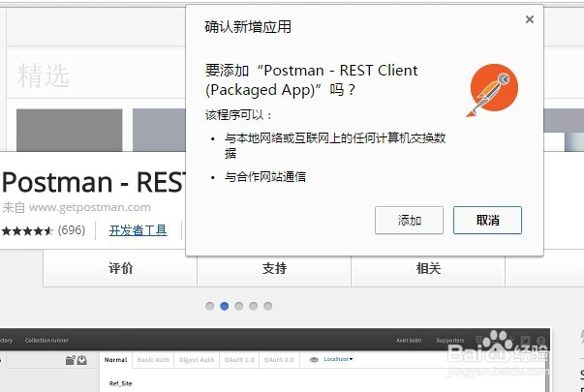The height and width of the screenshot is (392, 584).
Task: Select the Basic Auth tab in preview
Action: pyautogui.click(x=153, y=360)
